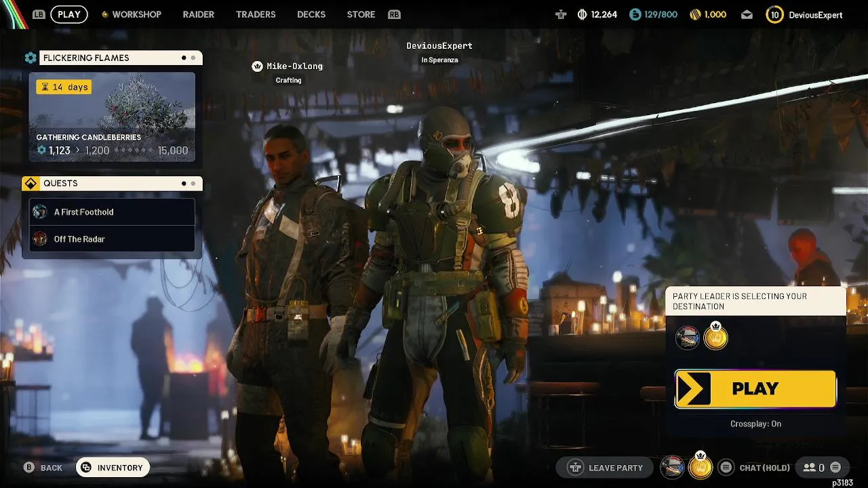Click first party member avatar in bottom bar
The height and width of the screenshot is (488, 868).
[672, 467]
